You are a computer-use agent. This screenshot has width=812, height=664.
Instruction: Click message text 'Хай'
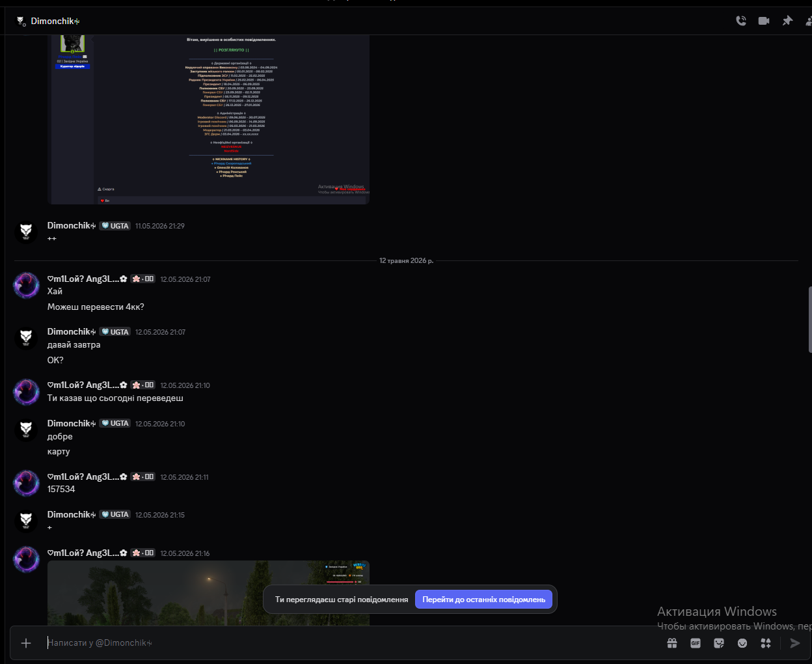tap(55, 291)
